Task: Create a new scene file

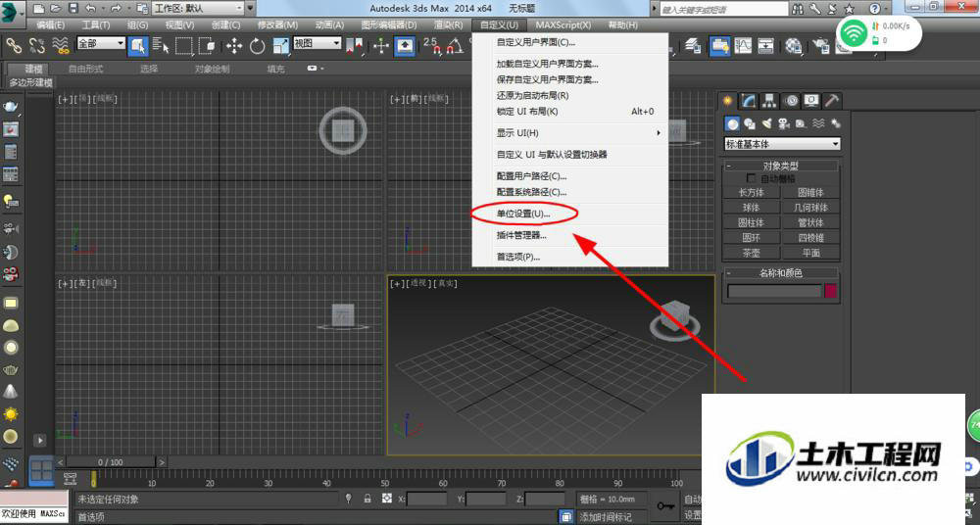Action: pos(39,9)
